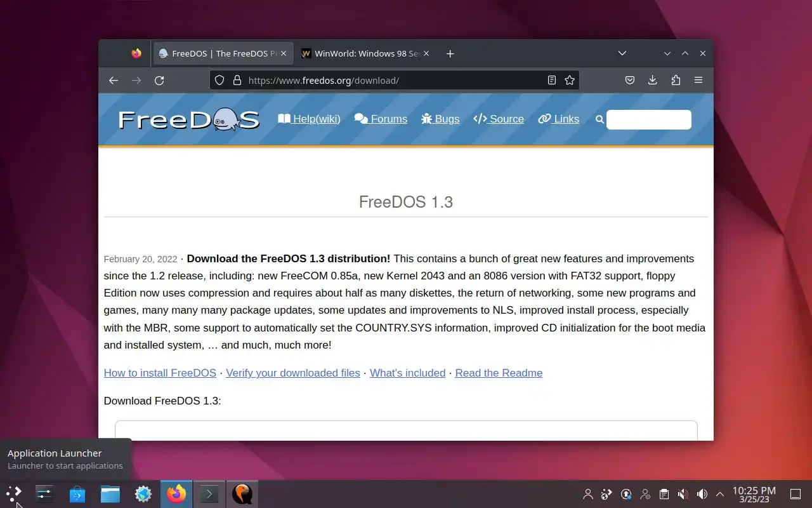Go back to the previous page

coord(114,80)
